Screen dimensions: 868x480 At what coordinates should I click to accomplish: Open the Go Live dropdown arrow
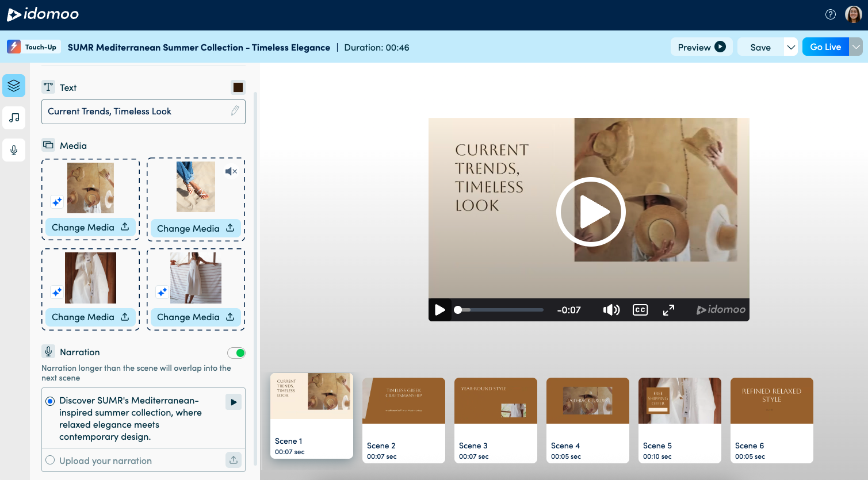(856, 47)
